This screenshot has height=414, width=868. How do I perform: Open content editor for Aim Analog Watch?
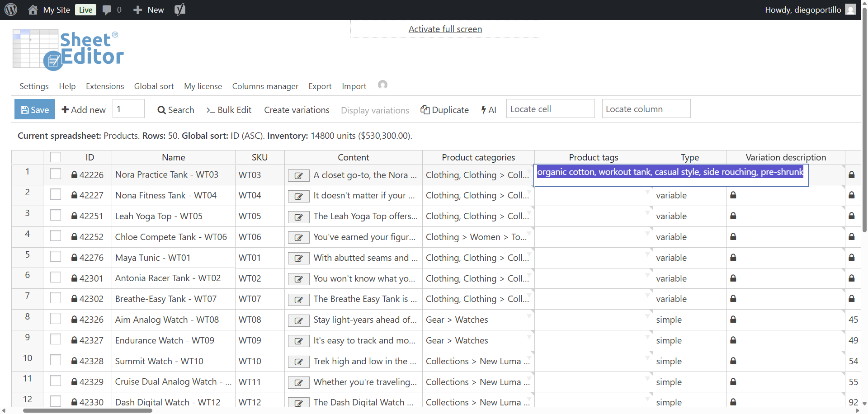(298, 320)
